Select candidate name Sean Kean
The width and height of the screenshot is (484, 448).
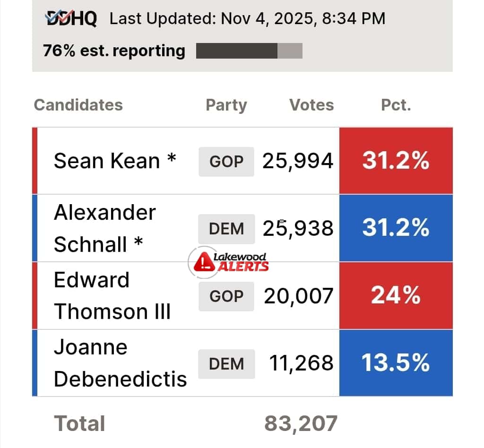pyautogui.click(x=115, y=161)
